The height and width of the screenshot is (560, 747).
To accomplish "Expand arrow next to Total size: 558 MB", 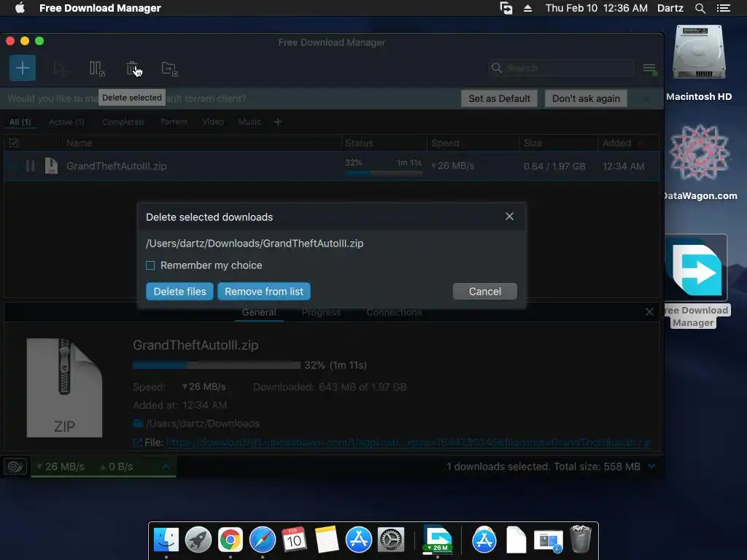I will [652, 466].
